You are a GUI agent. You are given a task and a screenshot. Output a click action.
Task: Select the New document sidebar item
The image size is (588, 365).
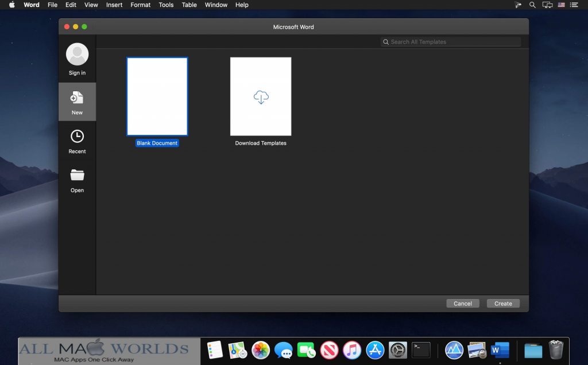pyautogui.click(x=78, y=102)
